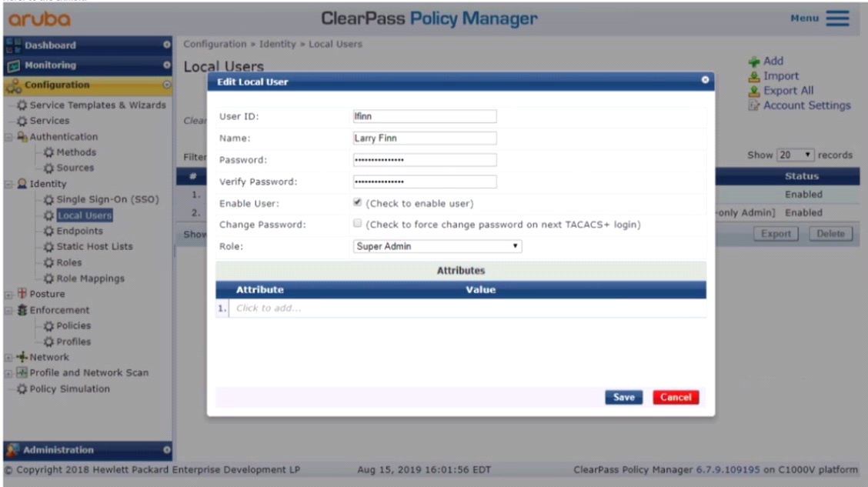The image size is (868, 487).
Task: Open Endpoints under Identity
Action: click(x=80, y=231)
